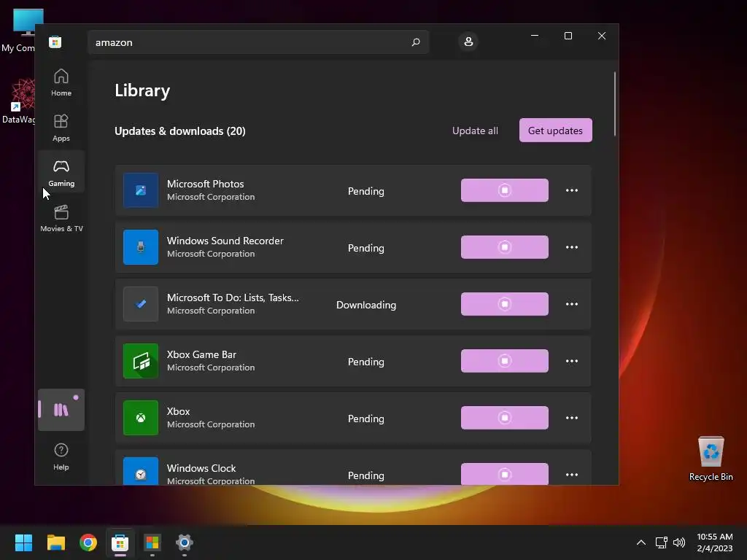The height and width of the screenshot is (560, 747).
Task: Click the Microsoft To Do: Lists, Tasks... title
Action: click(233, 297)
